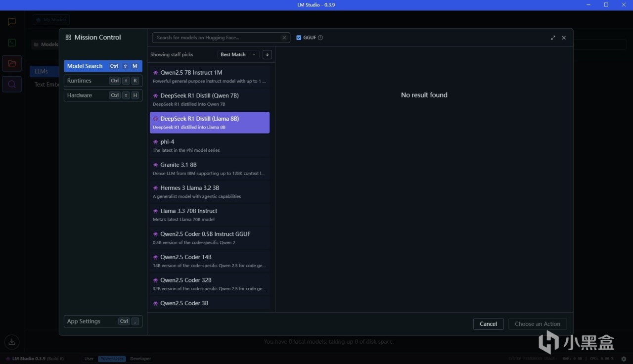Select Qwen2.5 Coder 0.5B Instruct GGUF
The height and width of the screenshot is (364, 633).
[x=210, y=238]
